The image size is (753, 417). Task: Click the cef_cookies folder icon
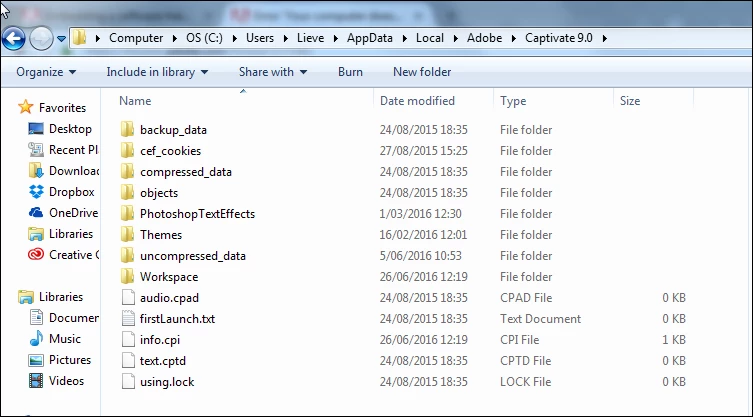click(127, 151)
